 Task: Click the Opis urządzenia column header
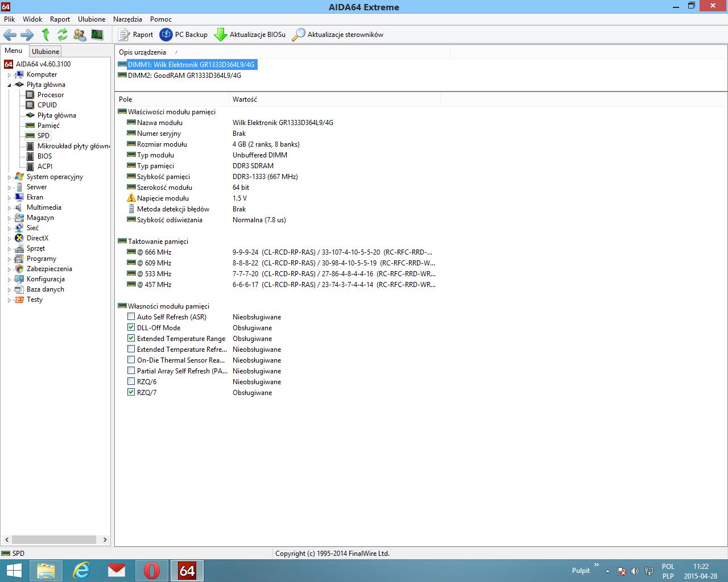tap(282, 52)
